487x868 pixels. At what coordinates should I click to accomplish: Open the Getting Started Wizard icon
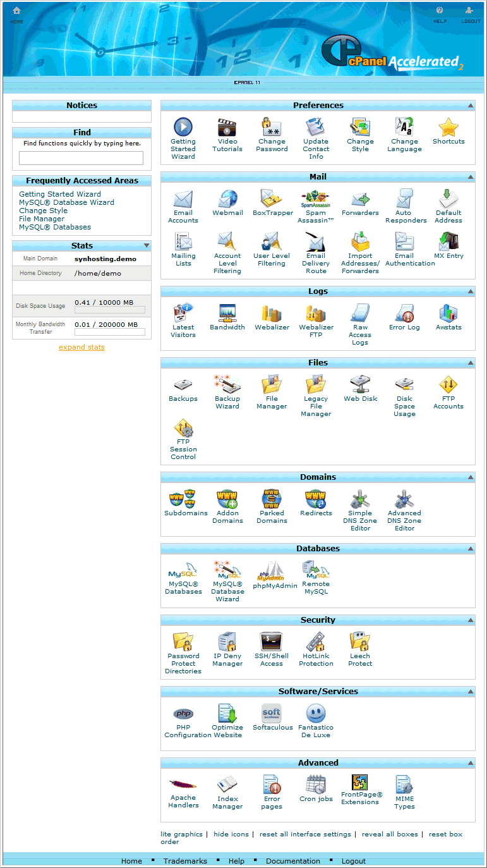(x=183, y=127)
